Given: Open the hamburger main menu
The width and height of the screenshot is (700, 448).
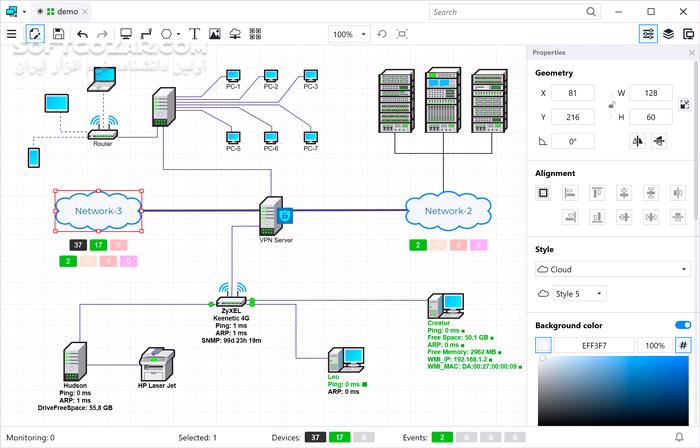Looking at the screenshot, I should (x=12, y=34).
